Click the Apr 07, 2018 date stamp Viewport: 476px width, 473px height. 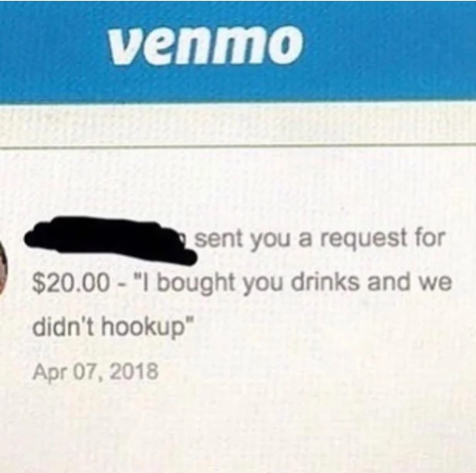point(95,372)
